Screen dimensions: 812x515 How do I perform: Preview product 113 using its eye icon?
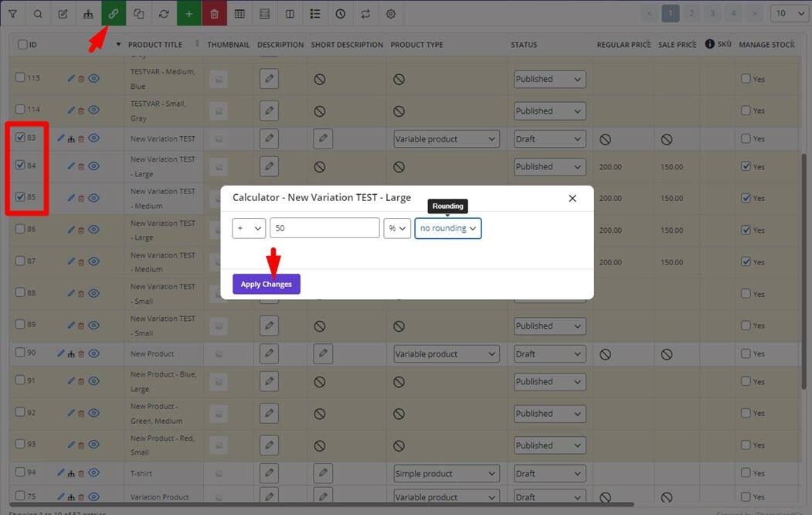[x=93, y=77]
